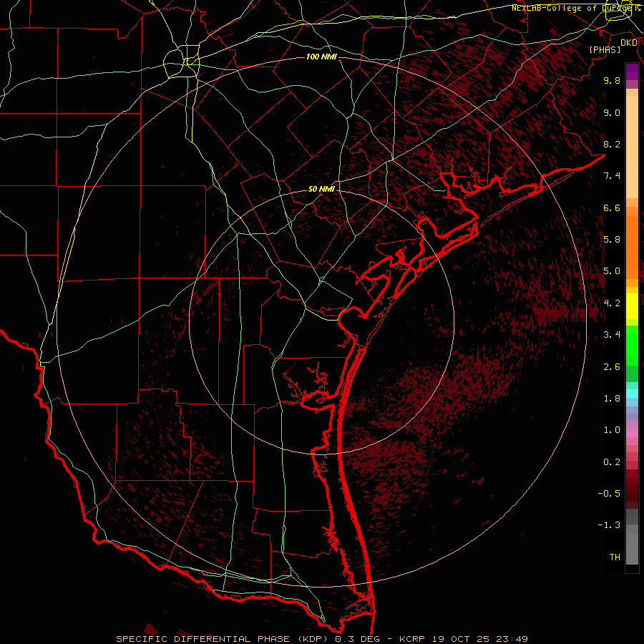Click the 'DKD' product code label
This screenshot has width=644, height=644.
[x=629, y=43]
